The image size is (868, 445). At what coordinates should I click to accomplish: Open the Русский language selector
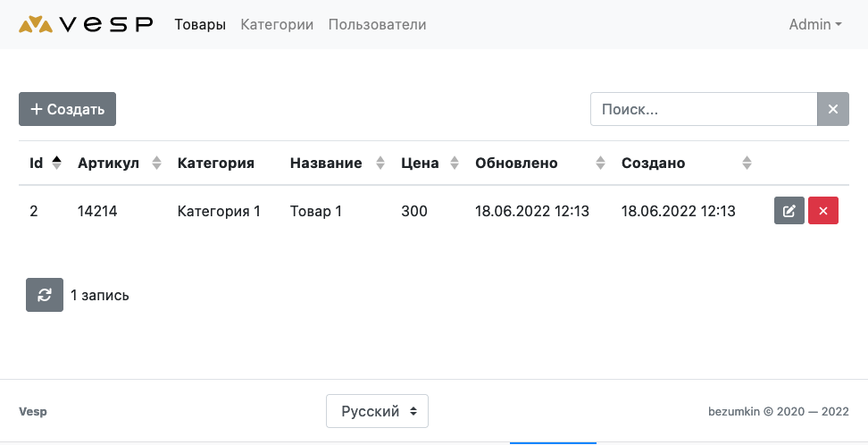(377, 411)
